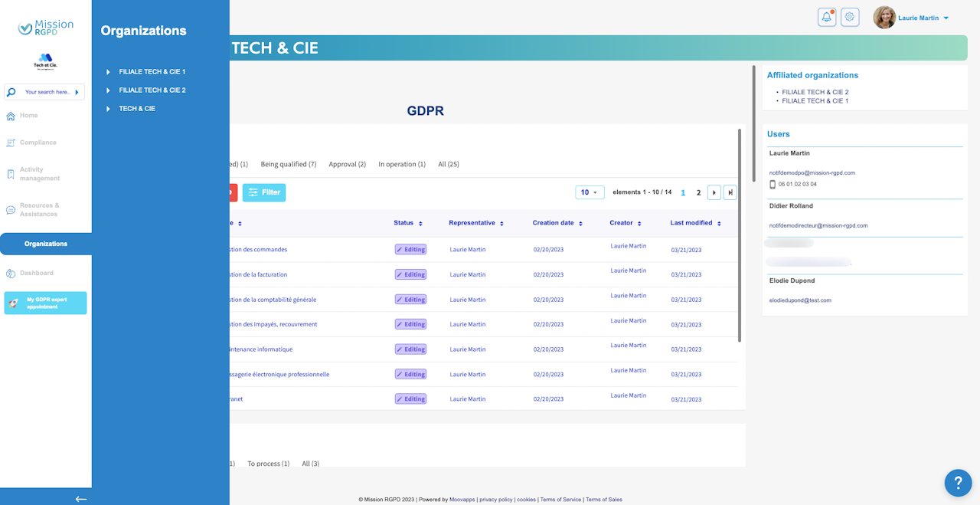Expand the TECH & CIE tree arrow
The image size is (980, 505).
tap(109, 109)
